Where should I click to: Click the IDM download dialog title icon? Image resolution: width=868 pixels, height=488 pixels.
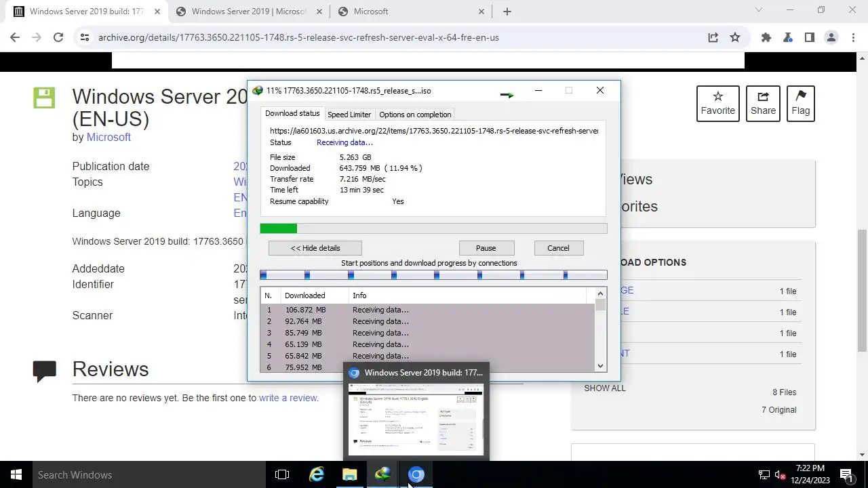pyautogui.click(x=257, y=90)
